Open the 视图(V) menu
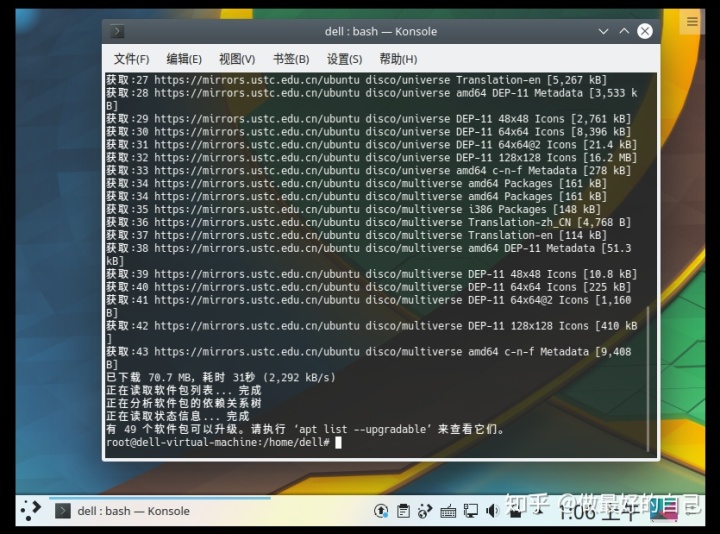 pyautogui.click(x=237, y=59)
